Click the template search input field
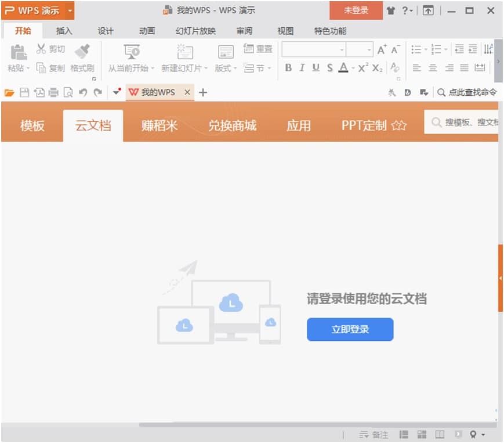Viewport: 504px width, 443px height. click(470, 124)
